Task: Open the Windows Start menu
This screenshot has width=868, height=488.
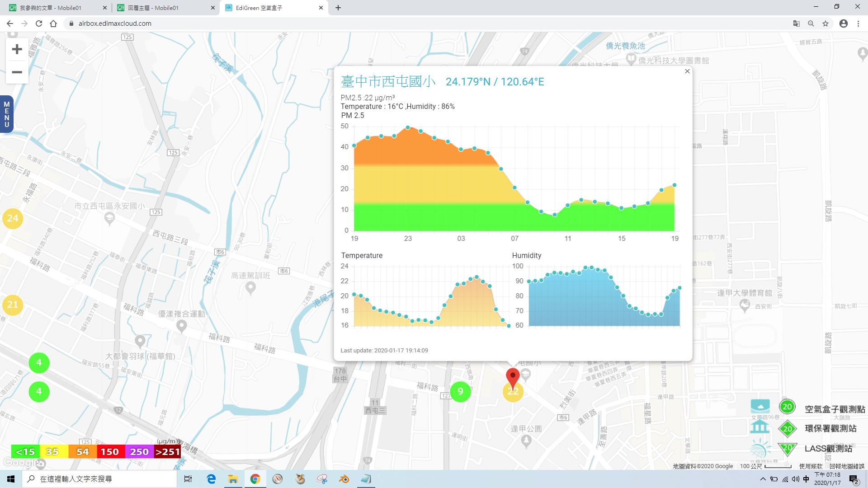Action: pos(11,479)
